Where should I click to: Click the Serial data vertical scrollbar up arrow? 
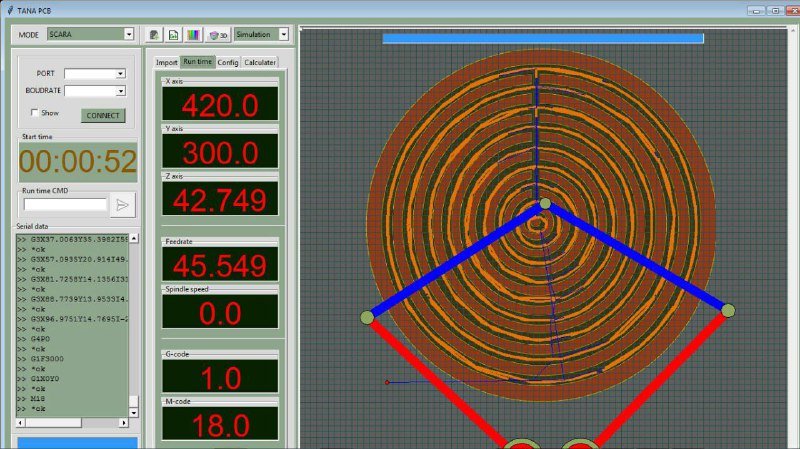click(x=134, y=238)
